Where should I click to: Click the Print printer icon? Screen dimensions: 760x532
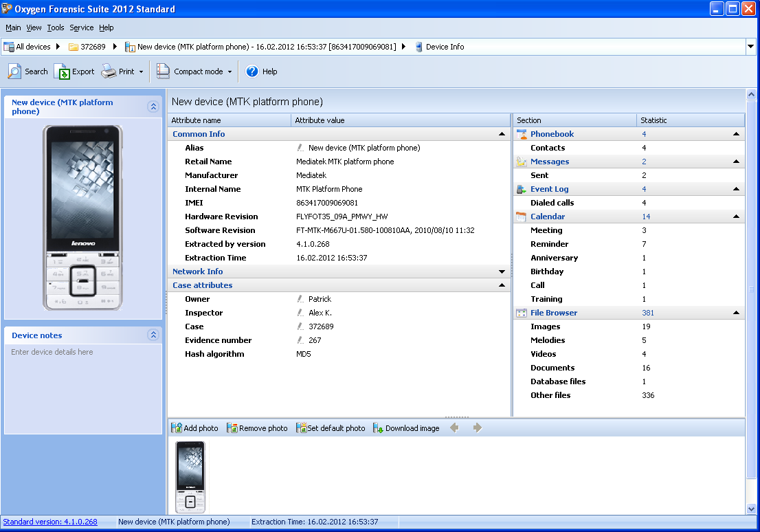click(x=109, y=71)
